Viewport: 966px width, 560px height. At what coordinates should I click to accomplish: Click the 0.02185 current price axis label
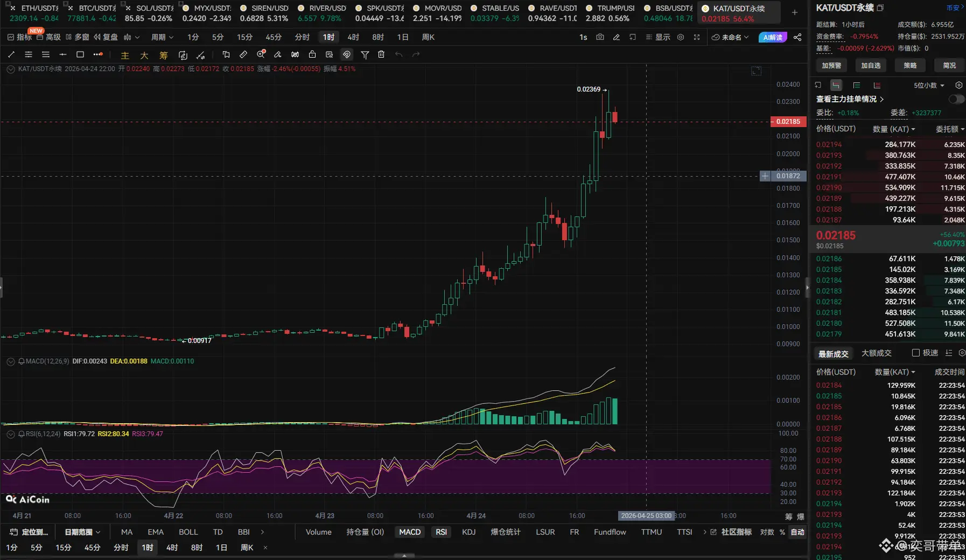click(x=788, y=122)
